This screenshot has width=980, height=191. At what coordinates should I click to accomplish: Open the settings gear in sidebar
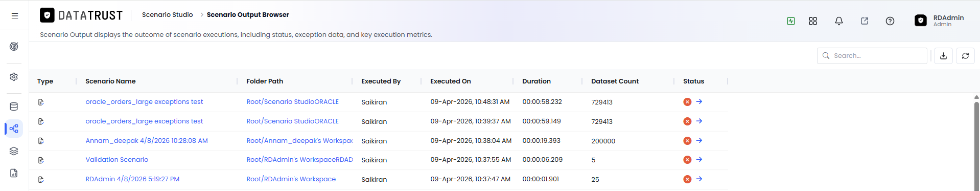14,76
